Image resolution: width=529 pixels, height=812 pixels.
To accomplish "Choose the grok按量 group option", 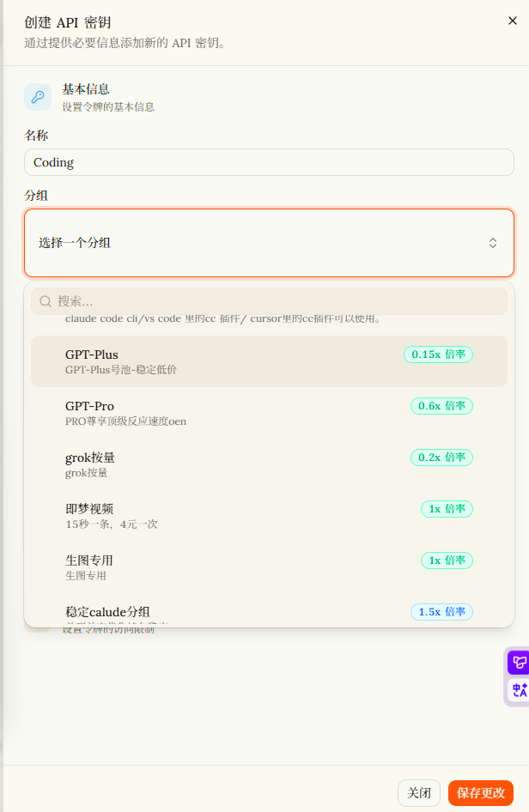I will (x=269, y=464).
